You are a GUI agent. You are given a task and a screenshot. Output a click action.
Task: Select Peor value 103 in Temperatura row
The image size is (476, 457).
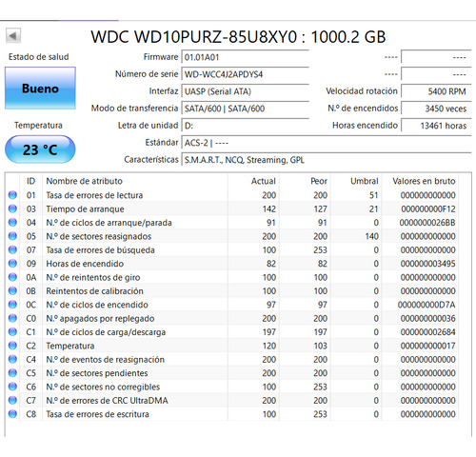click(321, 346)
